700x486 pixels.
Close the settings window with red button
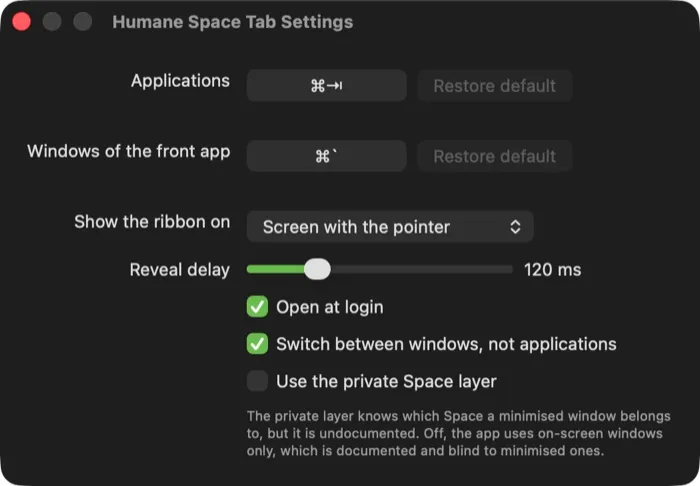[x=21, y=21]
